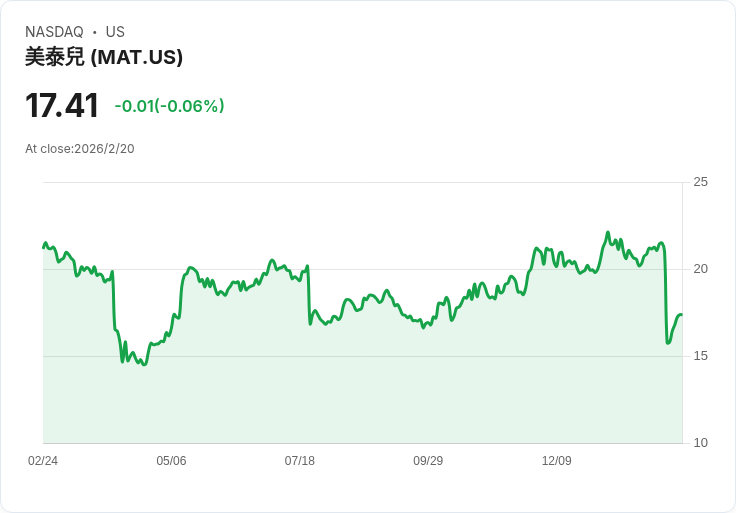Click the 25 value on the price axis
This screenshot has width=736, height=513.
pos(700,182)
